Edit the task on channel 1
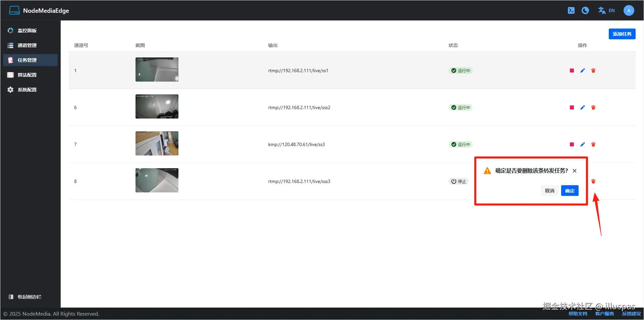The height and width of the screenshot is (320, 644). [x=583, y=71]
